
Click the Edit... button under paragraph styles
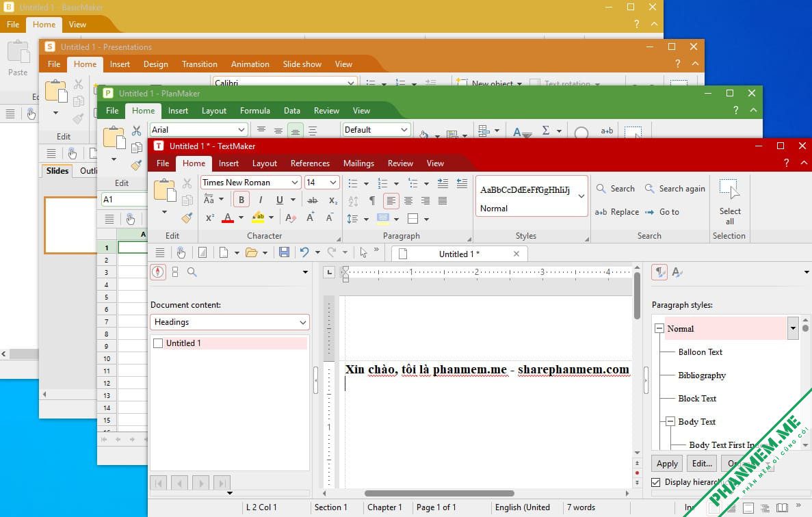(702, 463)
